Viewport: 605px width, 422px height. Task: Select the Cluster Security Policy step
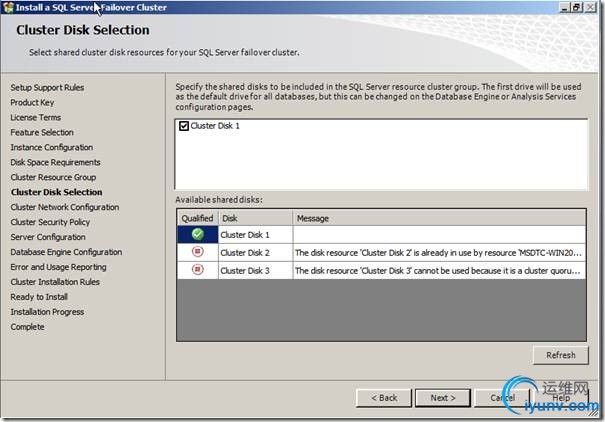tap(50, 222)
